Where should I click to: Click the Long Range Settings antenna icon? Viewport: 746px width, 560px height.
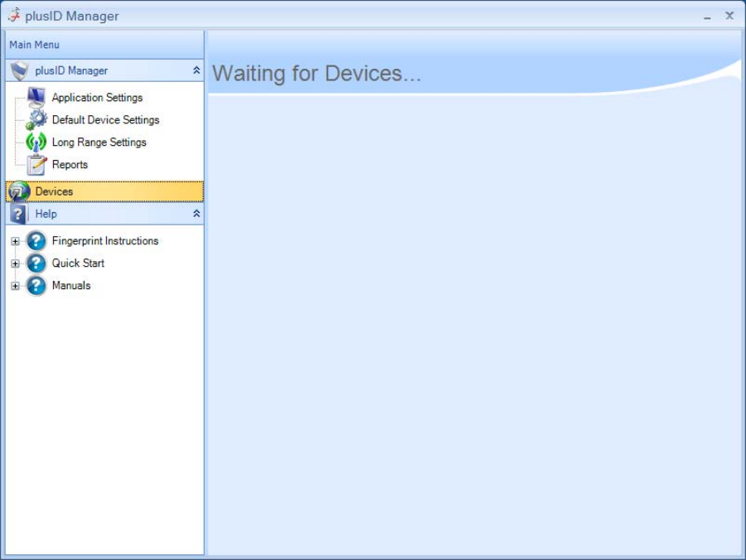pos(36,142)
